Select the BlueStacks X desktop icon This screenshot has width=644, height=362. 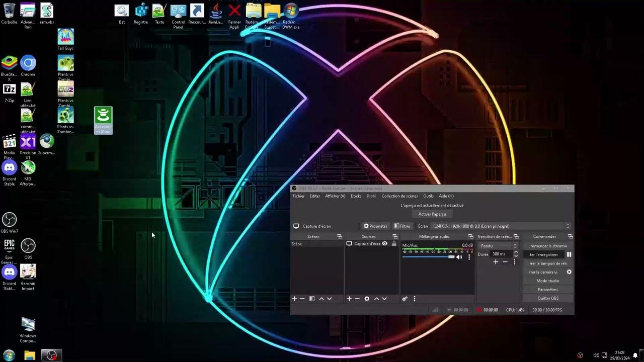(x=9, y=68)
